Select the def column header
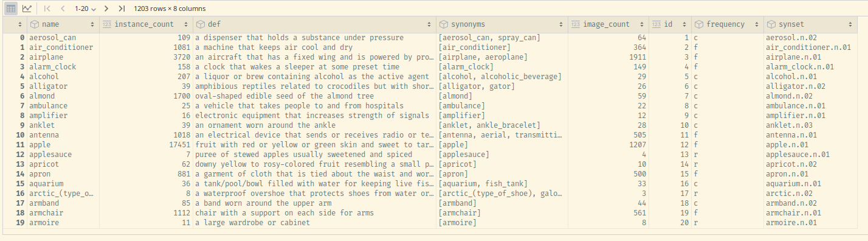Viewport: 868px width, 241px height. pyautogui.click(x=314, y=24)
